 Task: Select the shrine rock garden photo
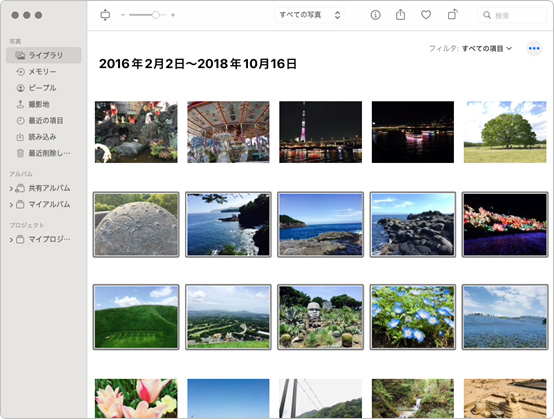point(136,132)
